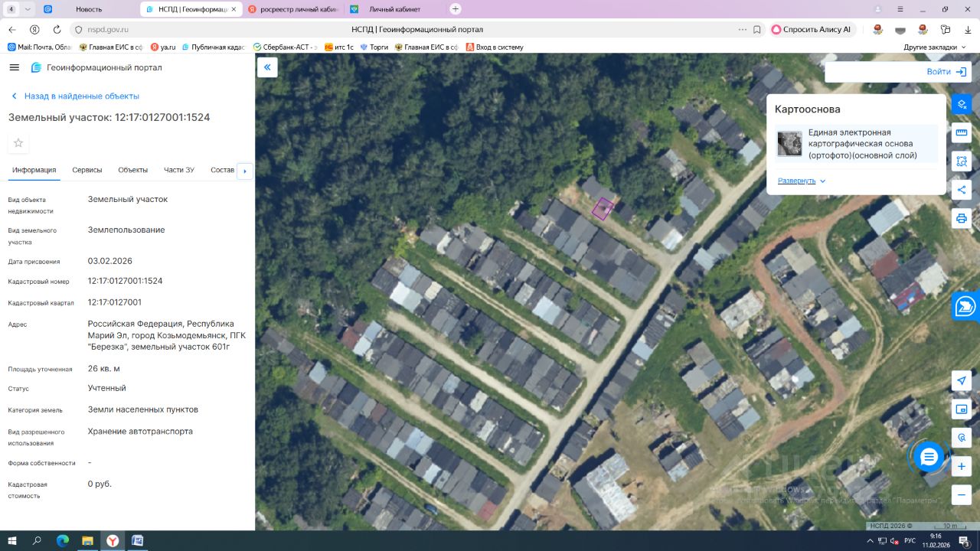
Task: Open the map layers tool icon
Action: 962,104
